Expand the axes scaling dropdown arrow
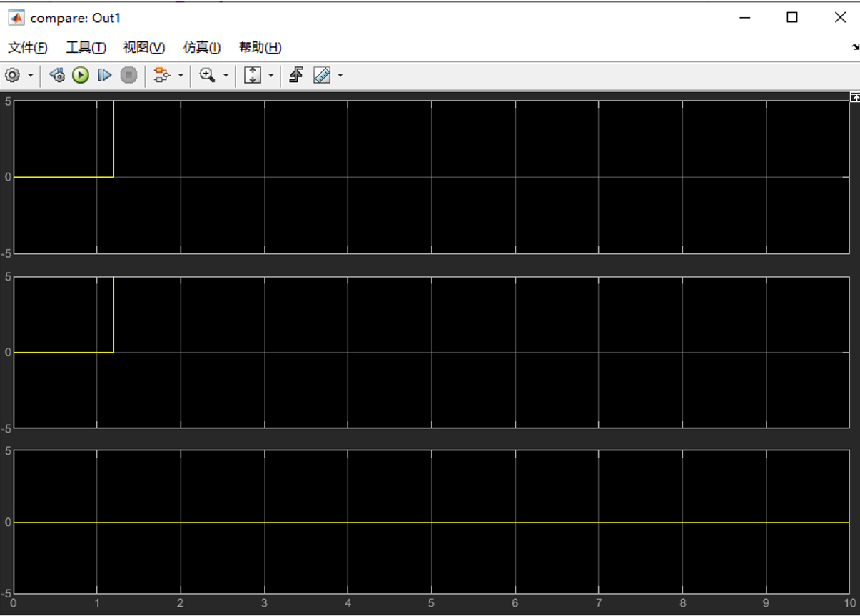 click(270, 75)
